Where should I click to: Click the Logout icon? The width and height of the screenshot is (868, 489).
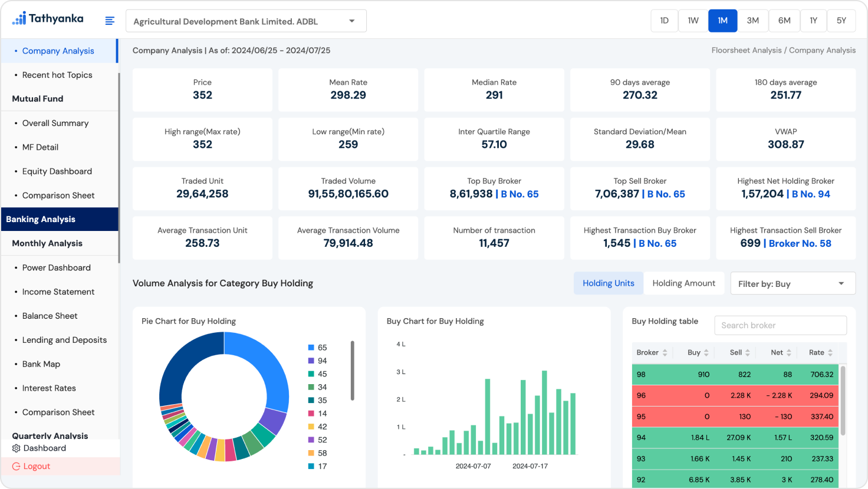click(x=16, y=467)
